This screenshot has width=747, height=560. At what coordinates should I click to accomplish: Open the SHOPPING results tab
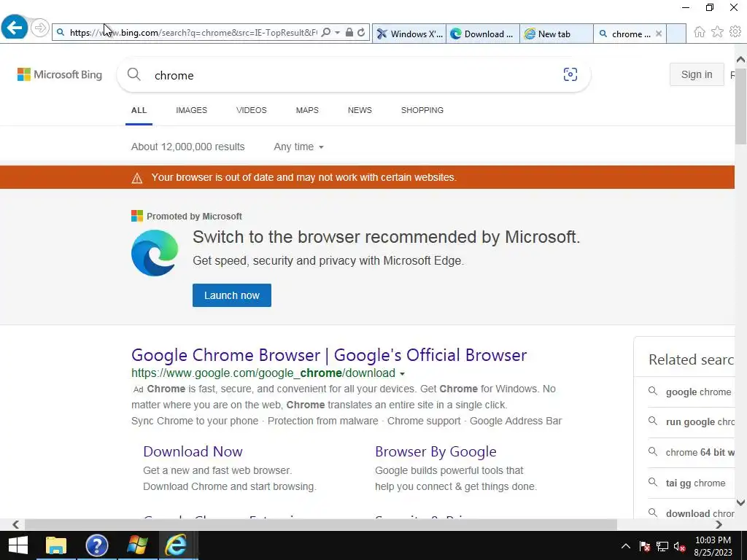click(422, 110)
